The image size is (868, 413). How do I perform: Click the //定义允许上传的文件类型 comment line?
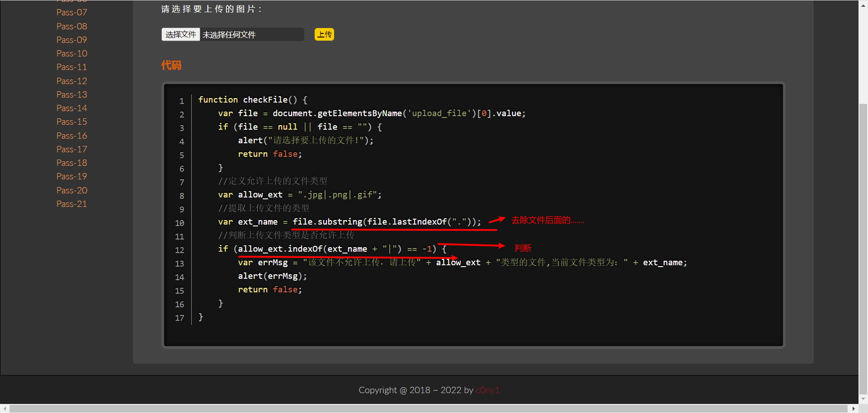pos(273,181)
